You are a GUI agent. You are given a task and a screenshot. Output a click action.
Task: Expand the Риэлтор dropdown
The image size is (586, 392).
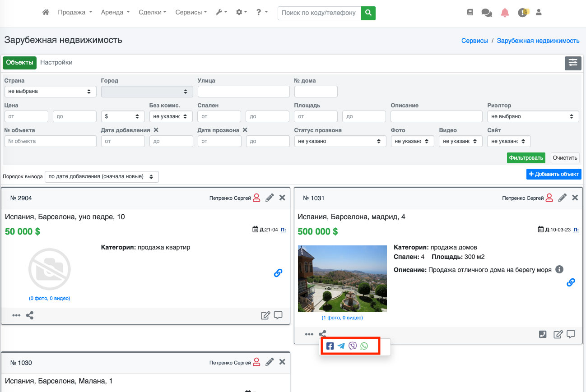[533, 116]
